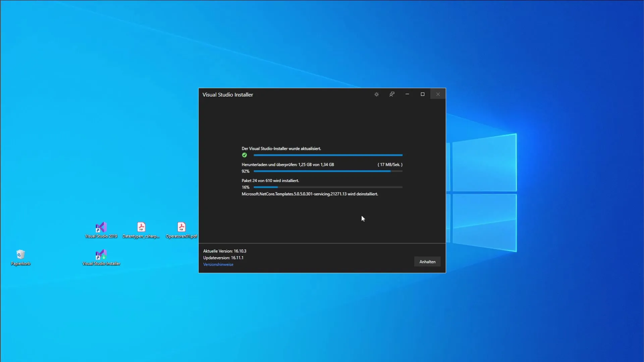Select the Papierkorb recycle bin icon
Viewport: 644px width, 362px height.
(x=20, y=257)
